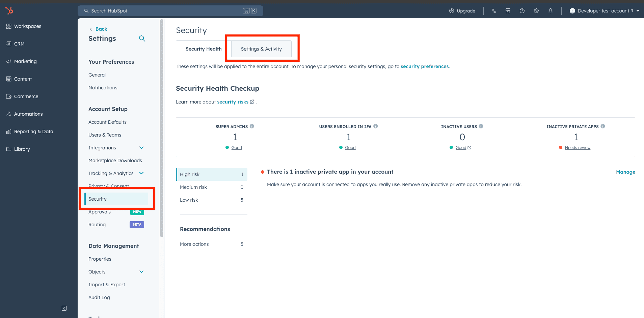Click the Manage link for inactive private apps

click(625, 172)
